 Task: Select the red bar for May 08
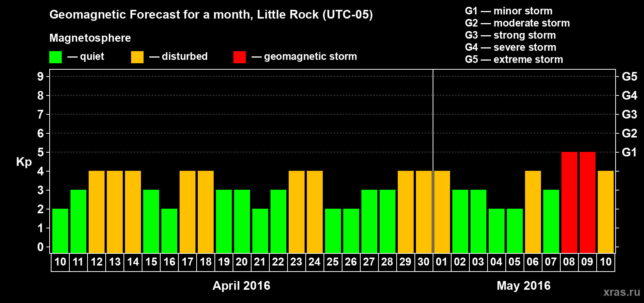pos(569,202)
